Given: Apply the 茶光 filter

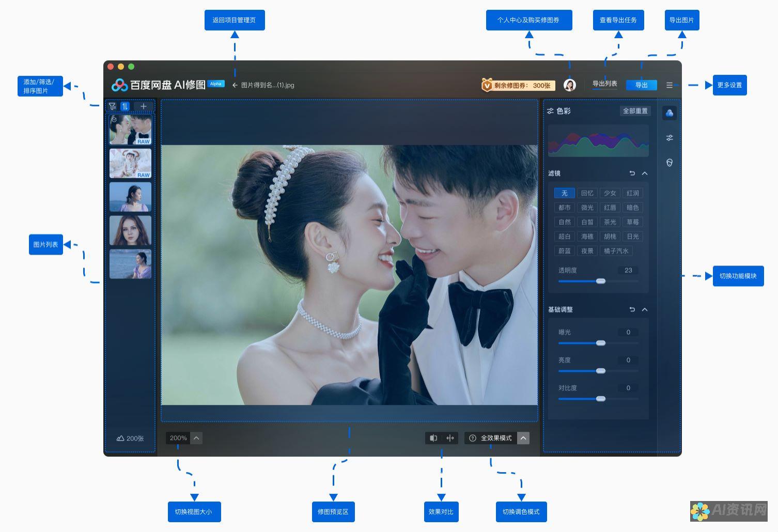Looking at the screenshot, I should 610,222.
